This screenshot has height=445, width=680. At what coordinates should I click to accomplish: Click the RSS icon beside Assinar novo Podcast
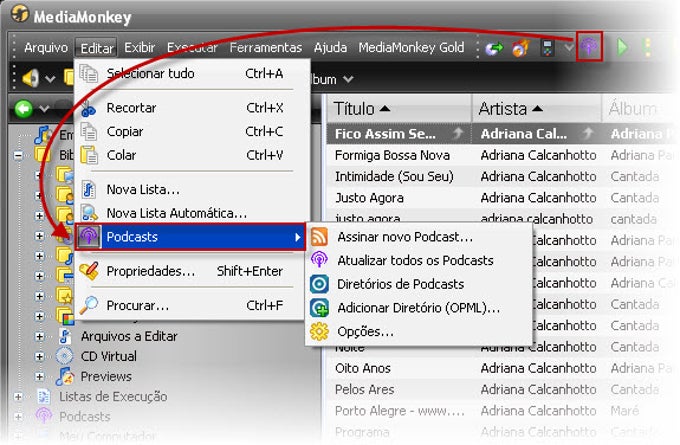(319, 237)
